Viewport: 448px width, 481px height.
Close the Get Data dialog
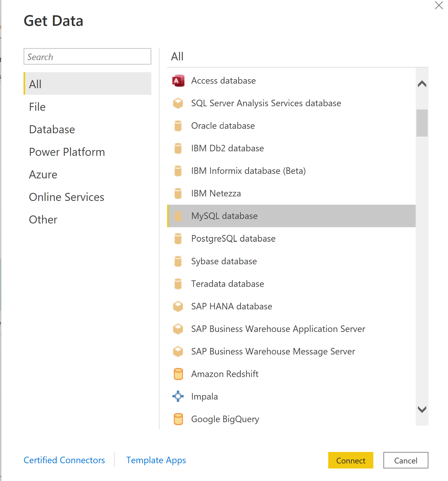439,5
